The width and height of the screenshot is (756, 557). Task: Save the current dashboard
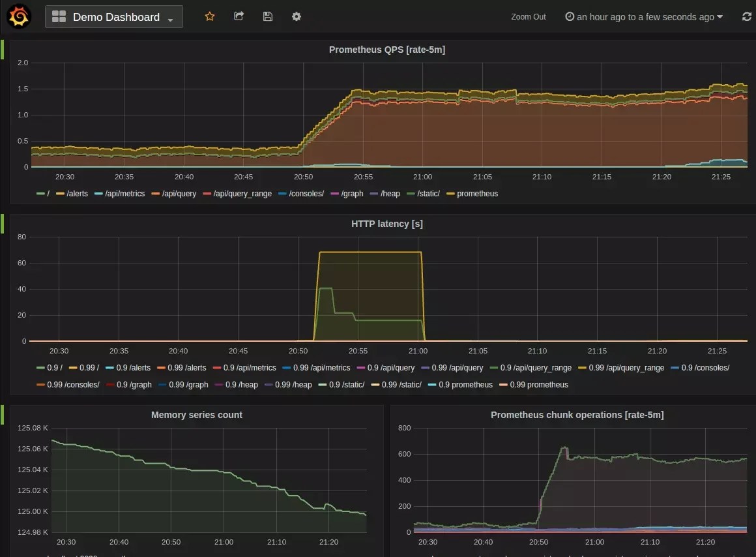coord(267,16)
